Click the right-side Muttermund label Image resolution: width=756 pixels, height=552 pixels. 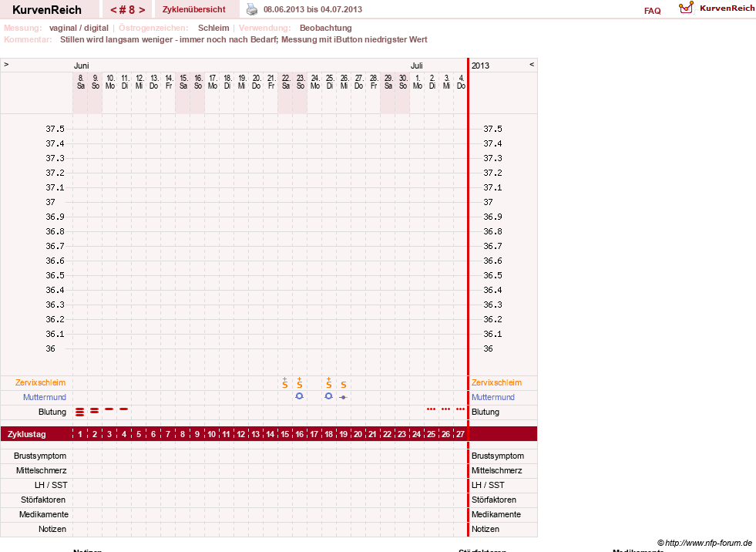(492, 397)
